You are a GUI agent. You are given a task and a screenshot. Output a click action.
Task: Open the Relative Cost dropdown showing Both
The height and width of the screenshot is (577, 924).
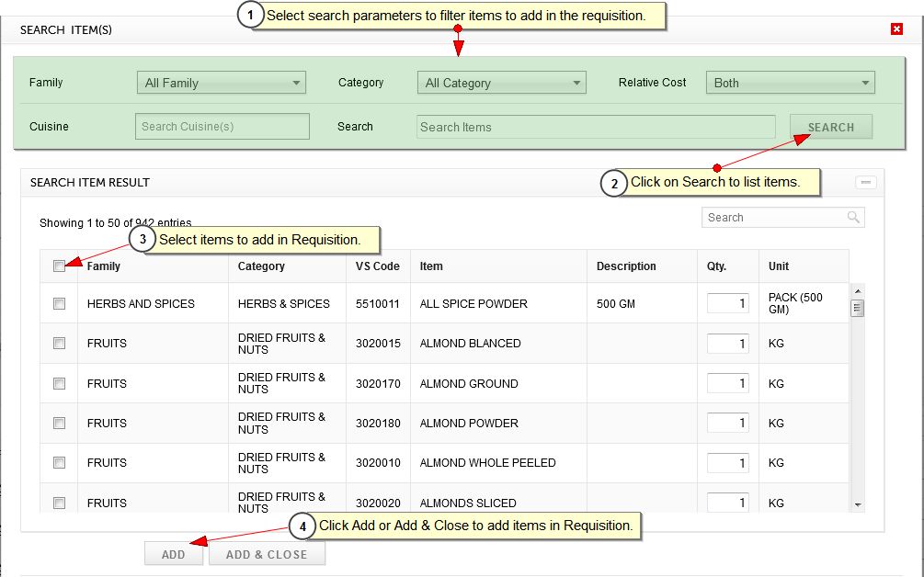pyautogui.click(x=791, y=83)
